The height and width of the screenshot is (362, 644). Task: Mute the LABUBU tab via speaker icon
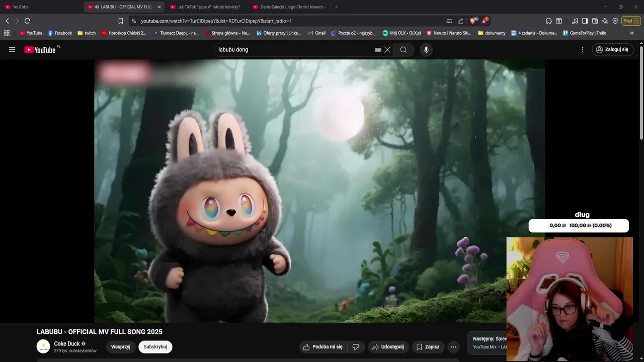(x=97, y=7)
